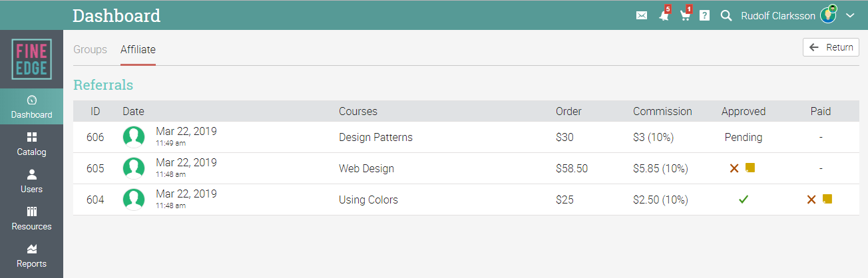
Task: Open the shopping cart icon
Action: 685,15
